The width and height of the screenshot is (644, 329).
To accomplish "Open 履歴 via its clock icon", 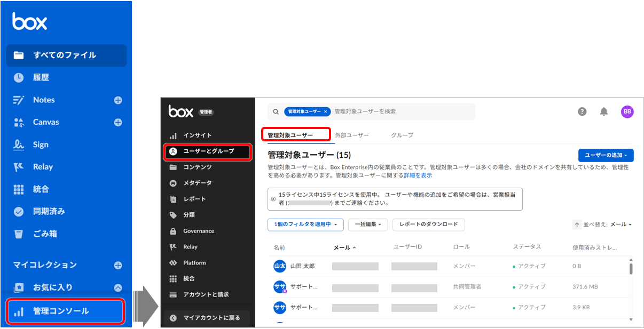I will [x=19, y=77].
